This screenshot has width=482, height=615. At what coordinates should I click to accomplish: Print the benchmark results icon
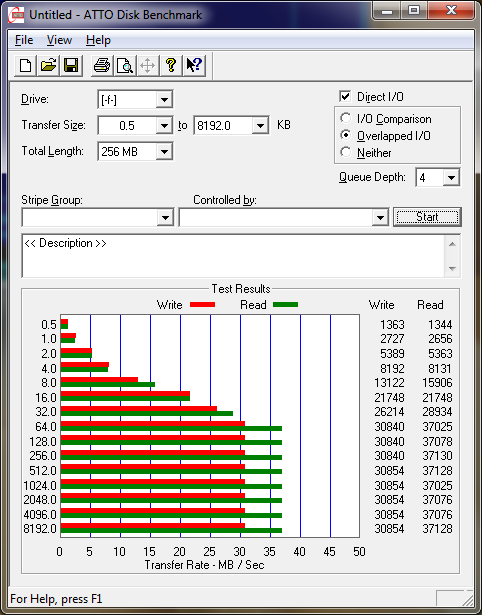click(x=102, y=66)
